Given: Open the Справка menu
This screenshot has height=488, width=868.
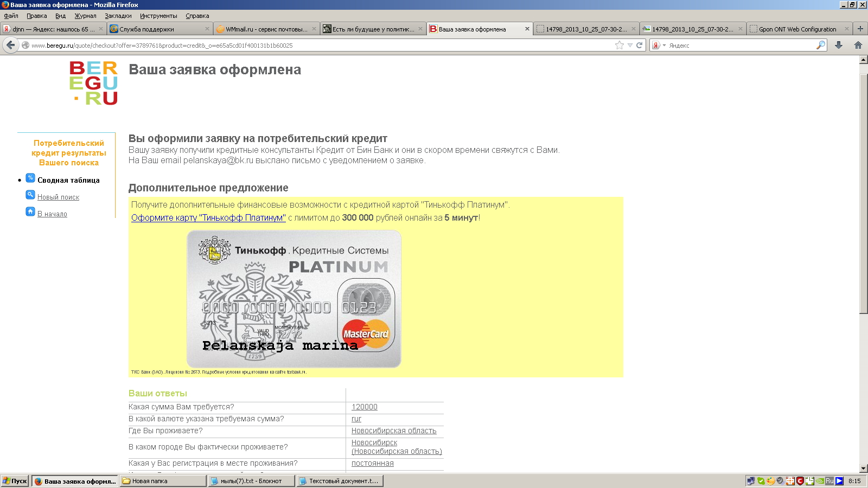Looking at the screenshot, I should coord(197,16).
